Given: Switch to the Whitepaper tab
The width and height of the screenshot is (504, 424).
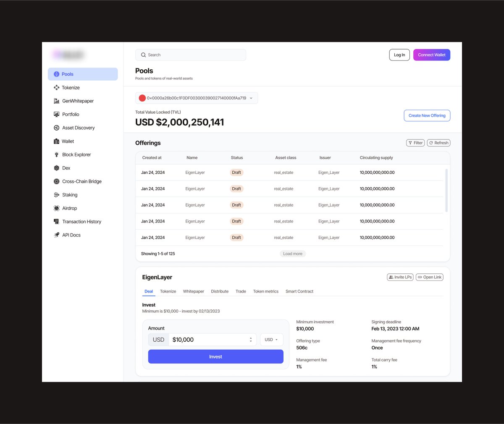Looking at the screenshot, I should pos(194,291).
